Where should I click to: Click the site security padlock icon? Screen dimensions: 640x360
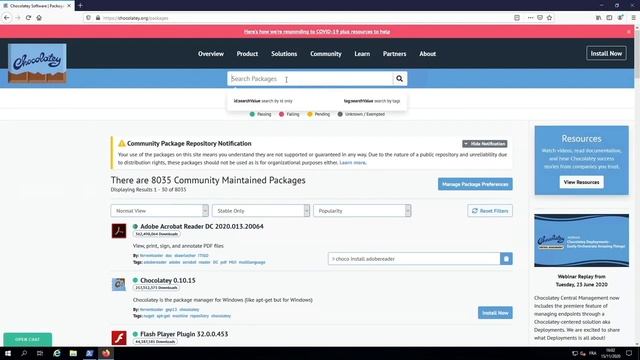point(98,18)
